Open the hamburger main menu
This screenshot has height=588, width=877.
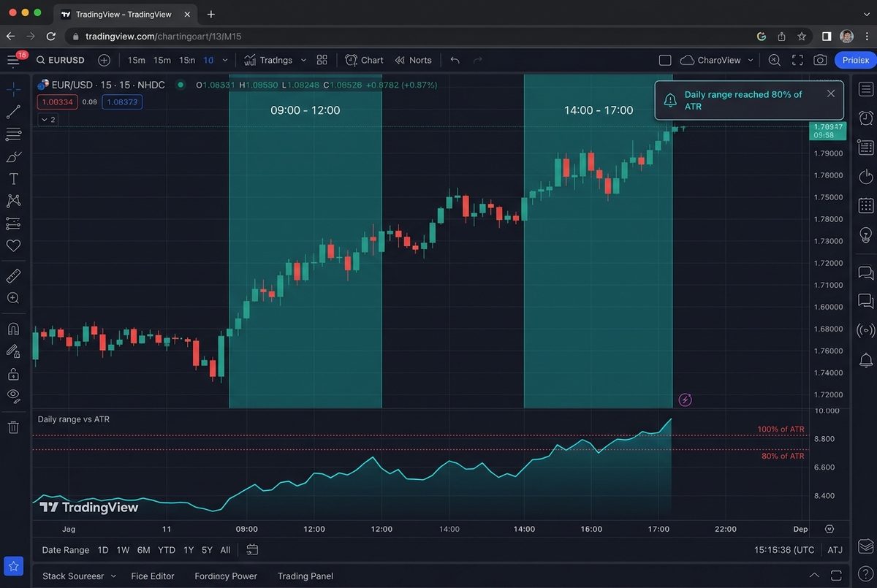pos(13,60)
